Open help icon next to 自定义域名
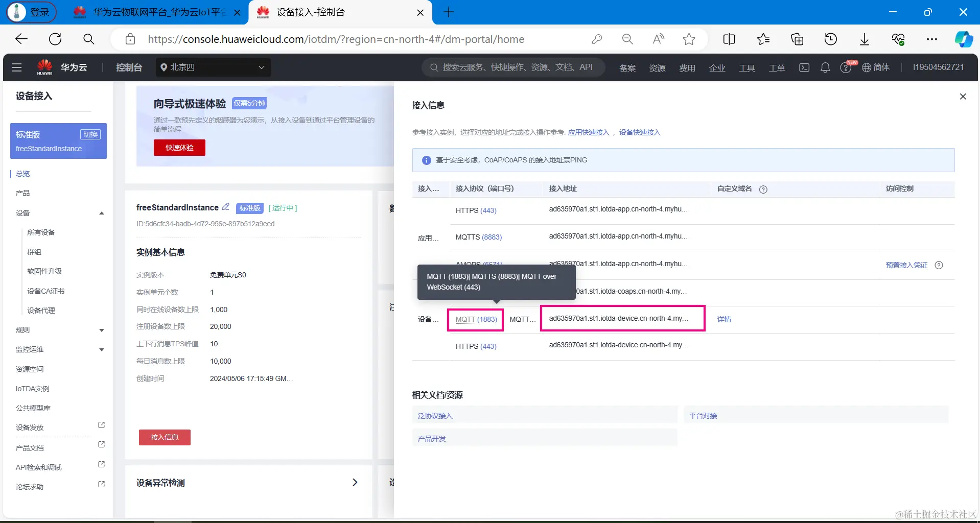This screenshot has width=980, height=523. click(763, 189)
